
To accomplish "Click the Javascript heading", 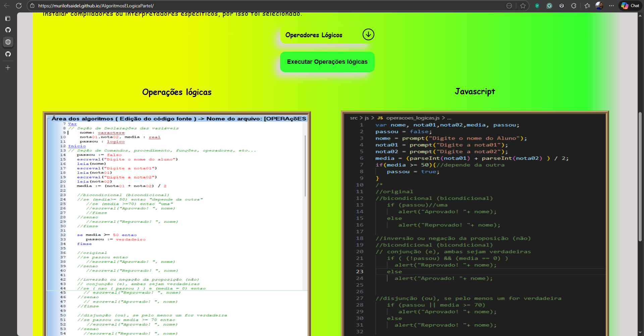I will [475, 92].
